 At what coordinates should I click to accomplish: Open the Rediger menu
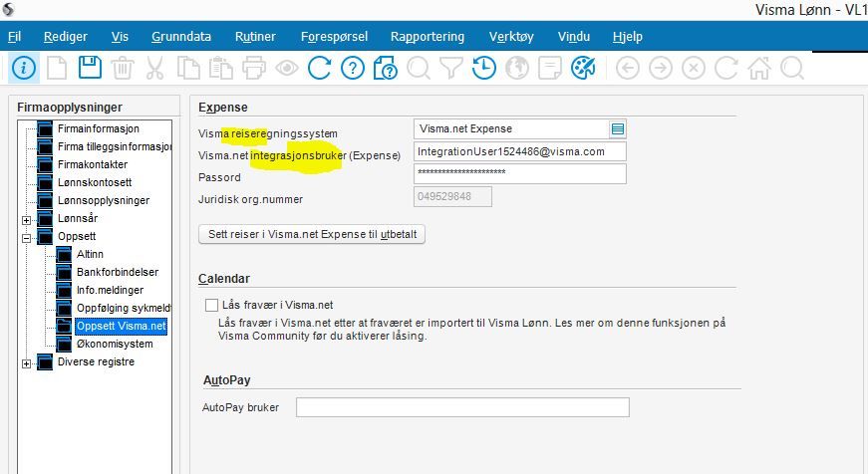(x=66, y=37)
